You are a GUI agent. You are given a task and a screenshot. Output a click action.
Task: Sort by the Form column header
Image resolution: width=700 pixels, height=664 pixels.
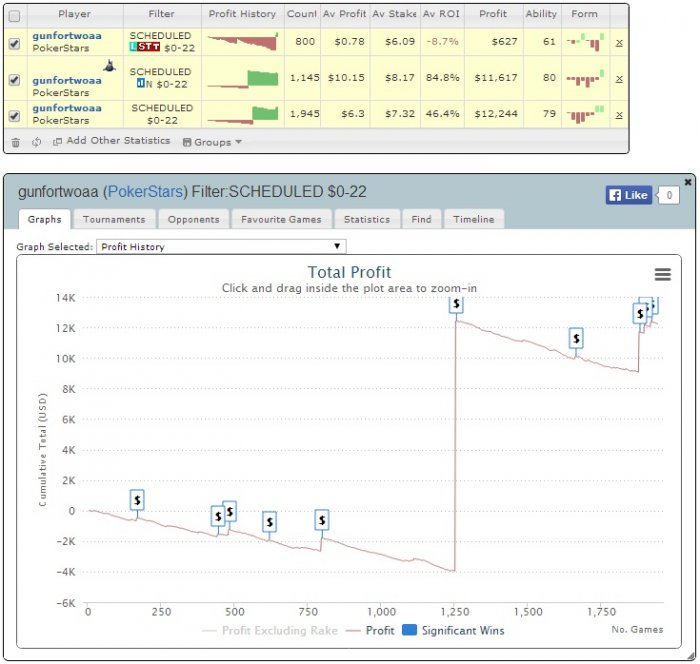click(x=584, y=14)
